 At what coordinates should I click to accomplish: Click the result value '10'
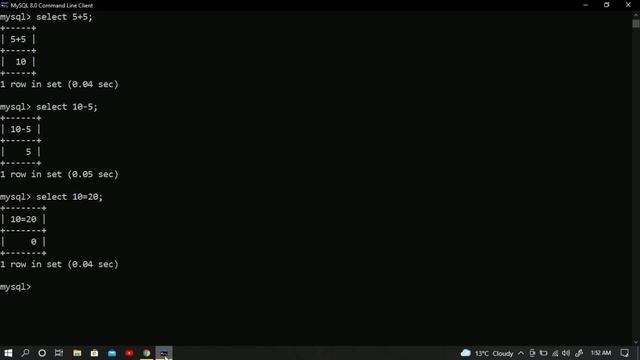click(x=21, y=62)
